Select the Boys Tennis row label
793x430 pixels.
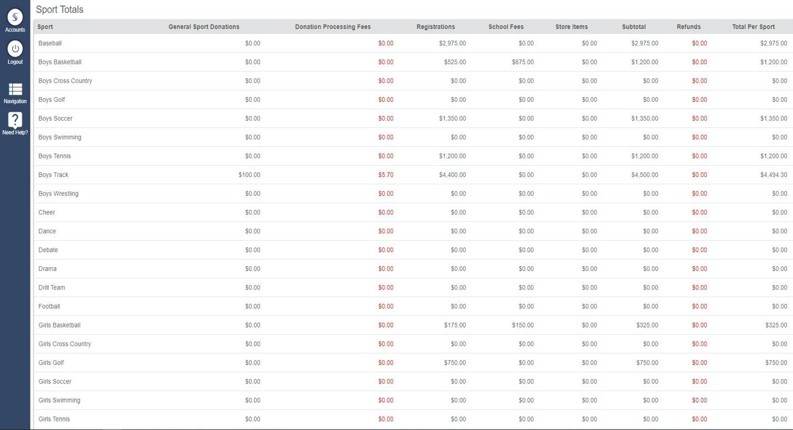(55, 156)
